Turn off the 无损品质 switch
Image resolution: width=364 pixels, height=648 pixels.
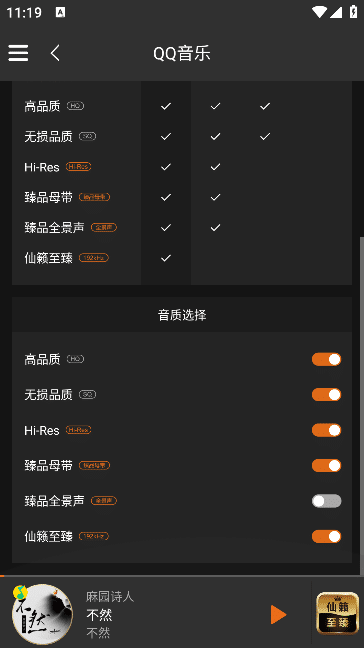[x=326, y=395]
